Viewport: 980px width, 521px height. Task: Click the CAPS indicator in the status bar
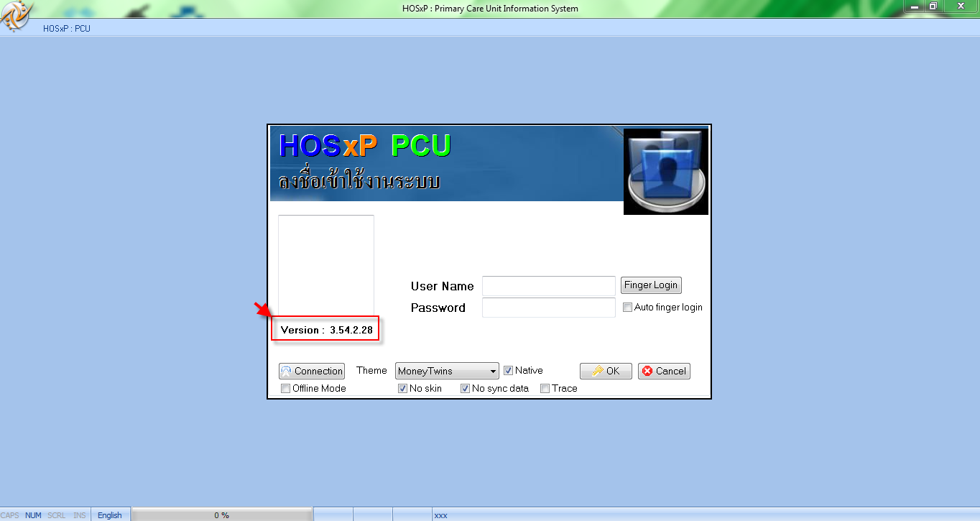(x=9, y=515)
